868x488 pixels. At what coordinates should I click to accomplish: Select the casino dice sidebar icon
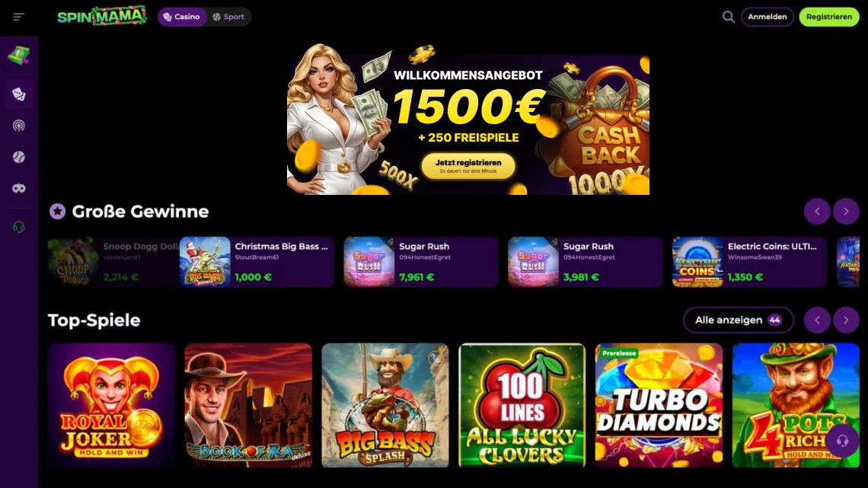(x=19, y=94)
